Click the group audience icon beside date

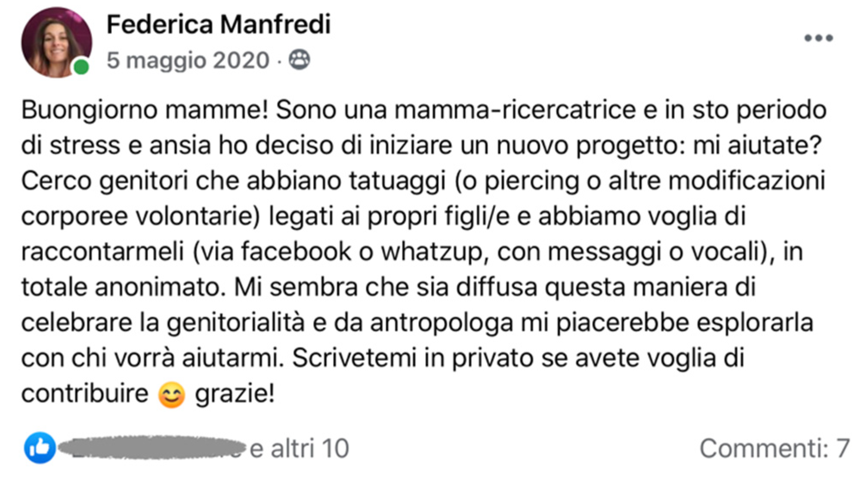click(299, 60)
